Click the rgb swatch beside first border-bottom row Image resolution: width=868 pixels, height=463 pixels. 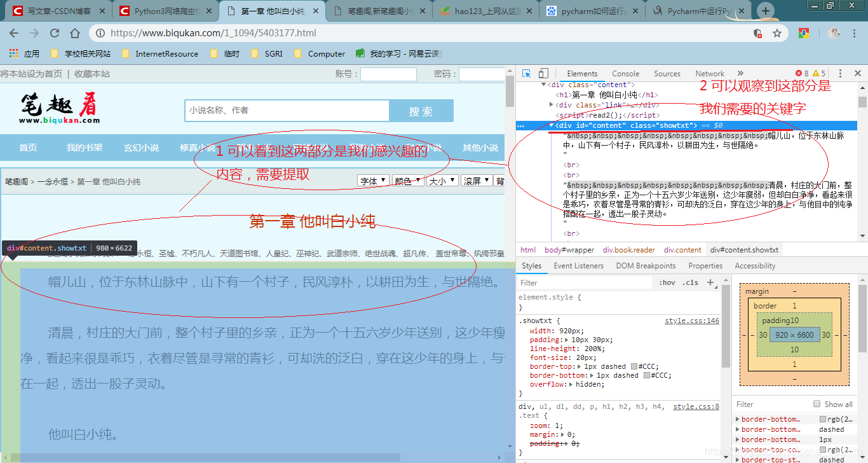tap(823, 420)
